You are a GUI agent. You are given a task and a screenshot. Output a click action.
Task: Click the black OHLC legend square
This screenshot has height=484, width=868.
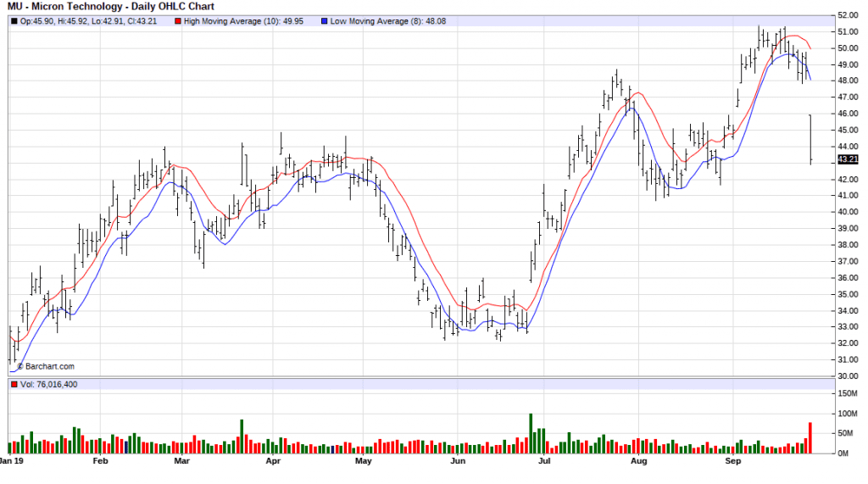(12, 20)
